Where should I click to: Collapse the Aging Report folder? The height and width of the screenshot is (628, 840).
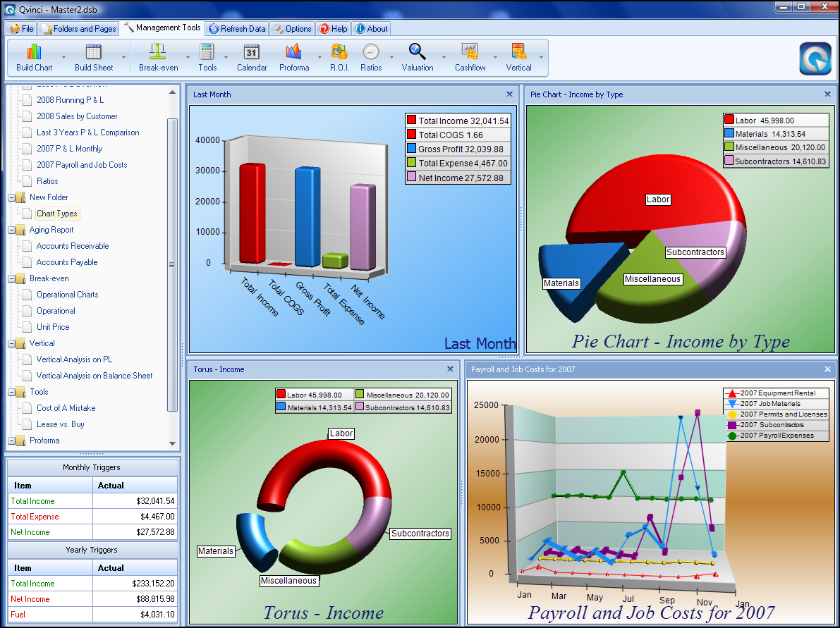point(12,230)
